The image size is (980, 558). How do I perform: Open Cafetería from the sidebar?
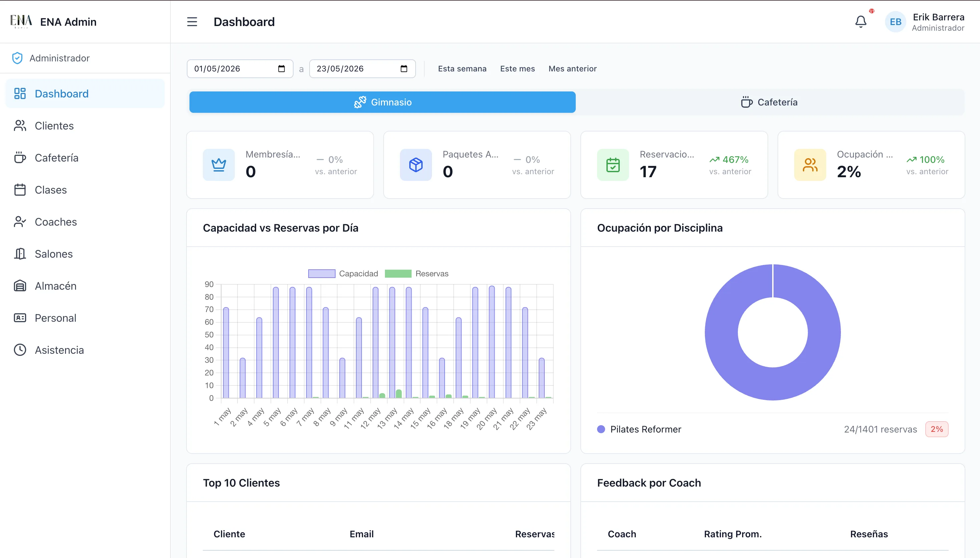(85, 158)
